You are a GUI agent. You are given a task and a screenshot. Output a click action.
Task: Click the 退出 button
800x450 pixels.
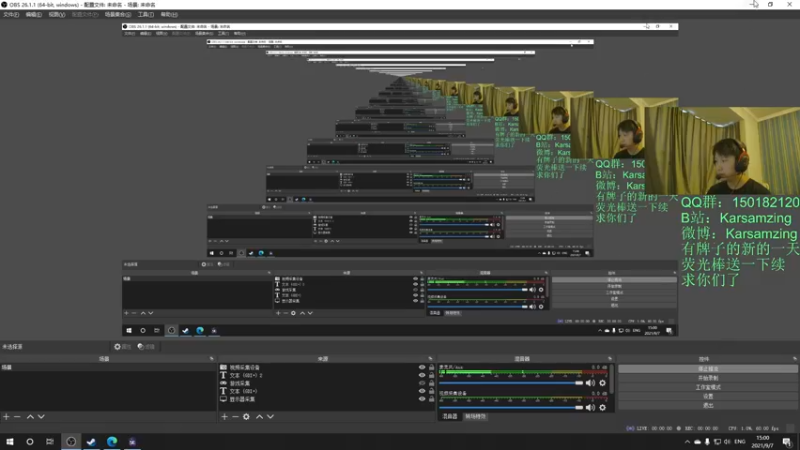tap(708, 406)
